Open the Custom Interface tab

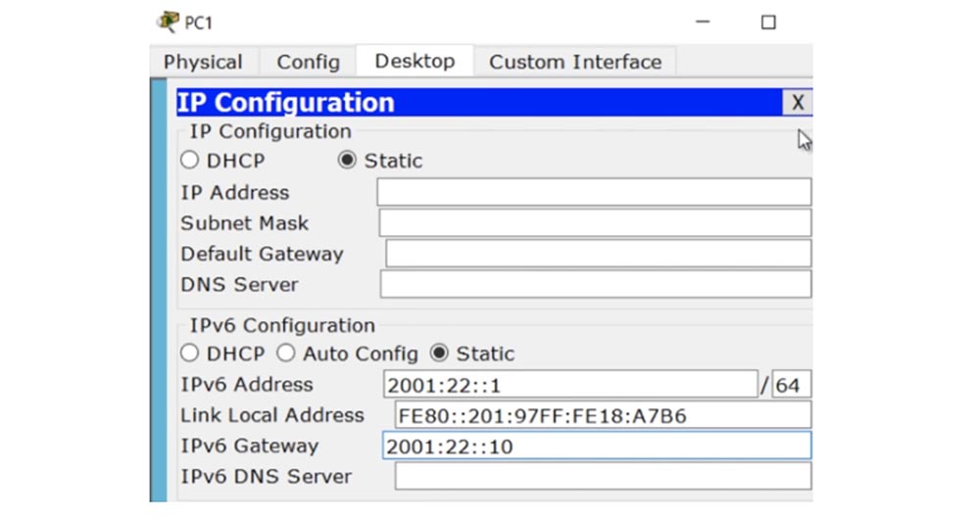pyautogui.click(x=575, y=62)
